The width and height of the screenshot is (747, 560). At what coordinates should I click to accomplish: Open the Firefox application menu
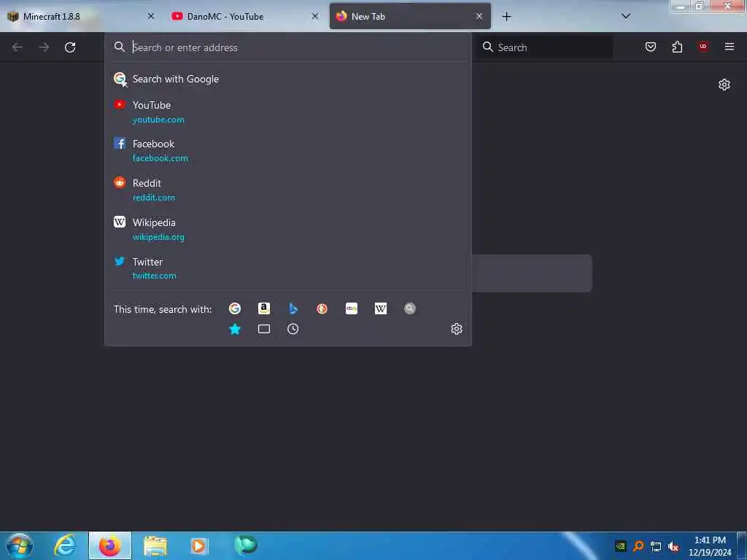click(729, 47)
